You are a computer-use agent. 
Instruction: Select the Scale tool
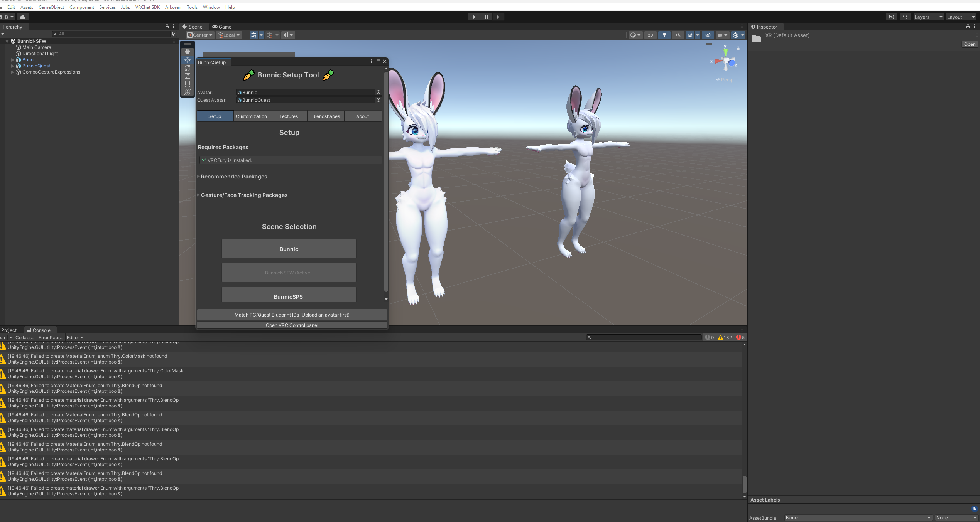(188, 76)
